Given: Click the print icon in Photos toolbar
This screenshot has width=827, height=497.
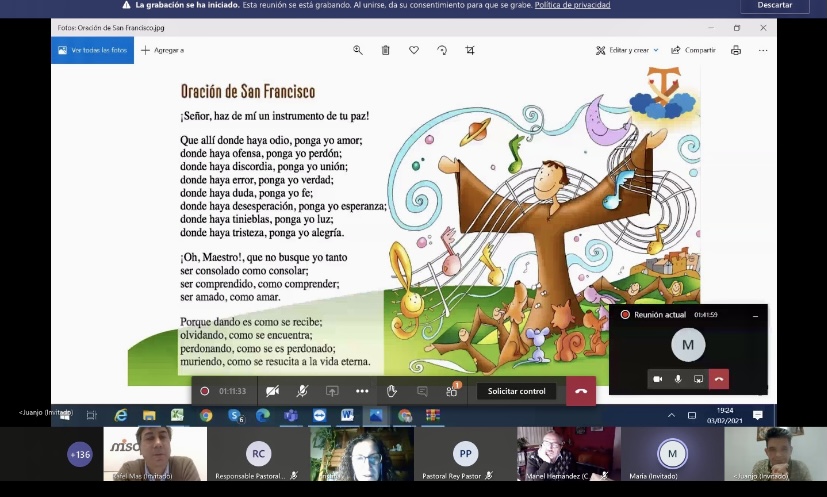Looking at the screenshot, I should (736, 50).
